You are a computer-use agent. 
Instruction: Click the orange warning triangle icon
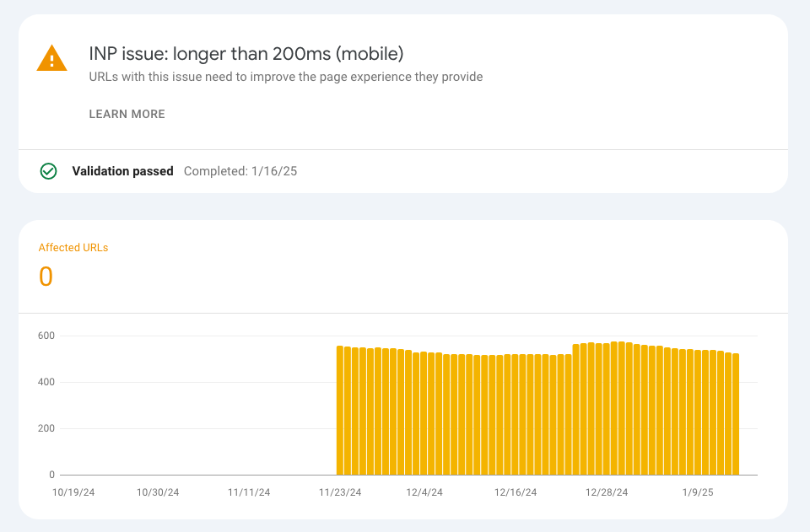click(51, 58)
